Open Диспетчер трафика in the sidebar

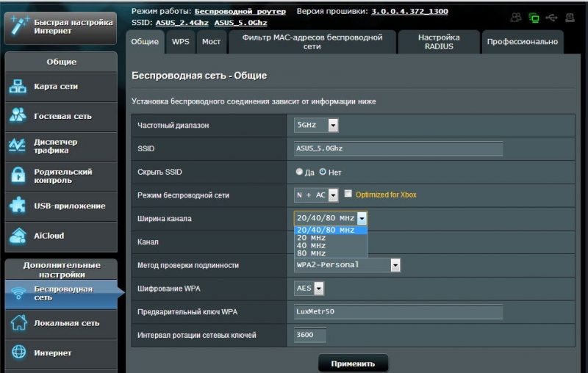(61, 146)
